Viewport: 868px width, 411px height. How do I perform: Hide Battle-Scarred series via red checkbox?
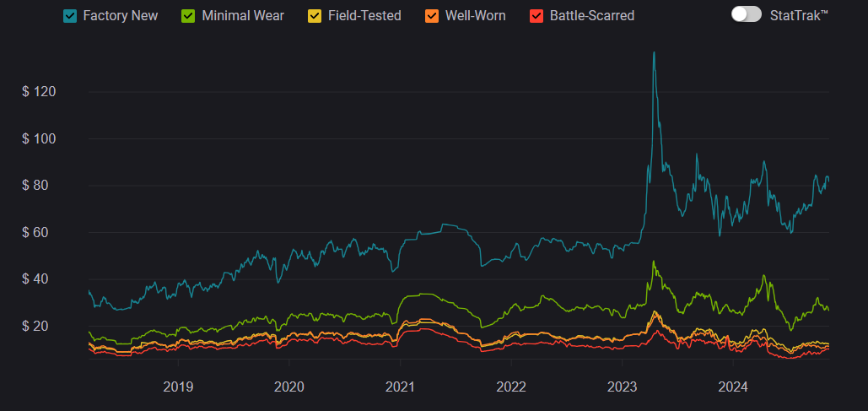[x=536, y=16]
